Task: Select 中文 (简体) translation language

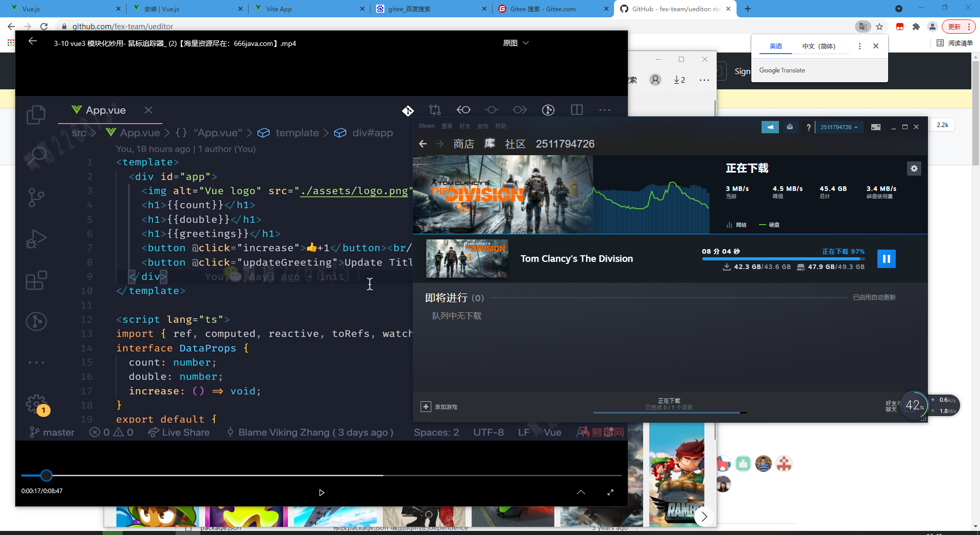Action: (x=818, y=46)
